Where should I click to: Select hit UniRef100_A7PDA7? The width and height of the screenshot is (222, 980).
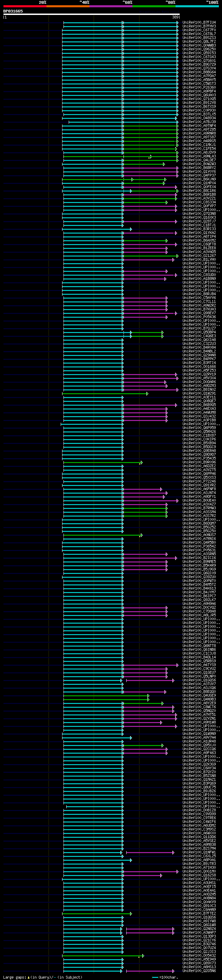(x=199, y=76)
